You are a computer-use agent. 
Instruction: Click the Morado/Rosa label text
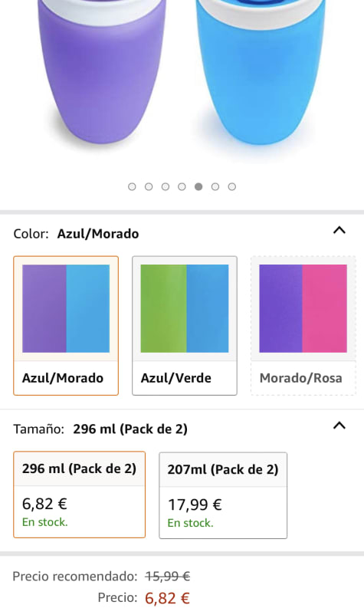pos(301,378)
